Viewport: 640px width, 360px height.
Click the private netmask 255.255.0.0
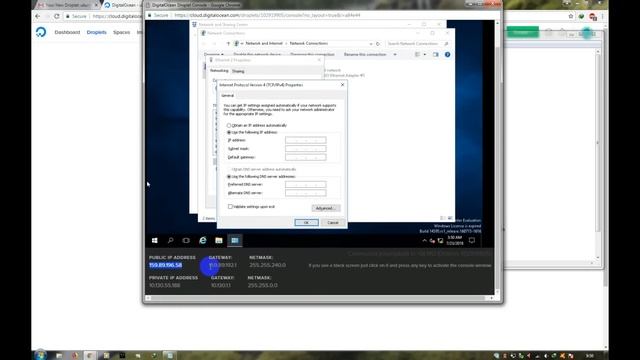(x=262, y=285)
